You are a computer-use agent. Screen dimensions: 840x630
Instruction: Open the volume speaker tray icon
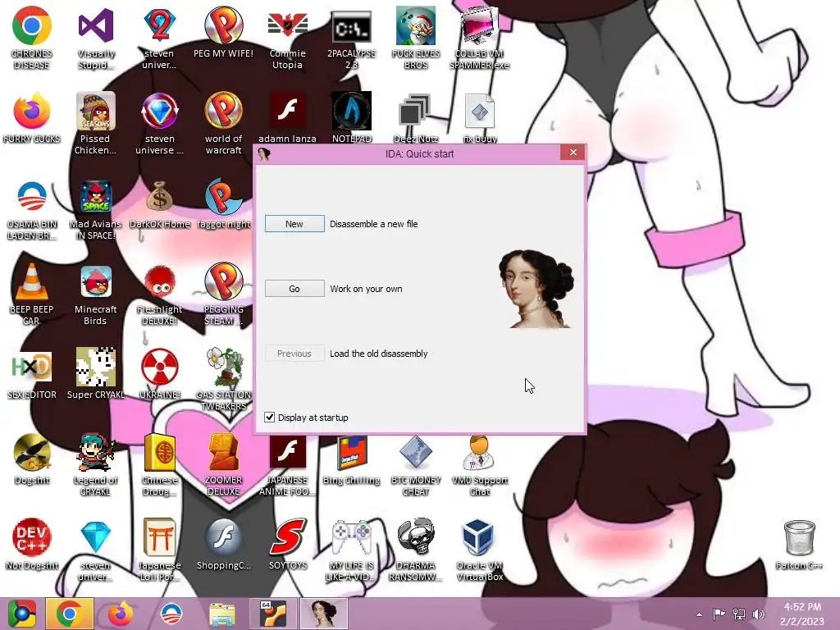759,614
